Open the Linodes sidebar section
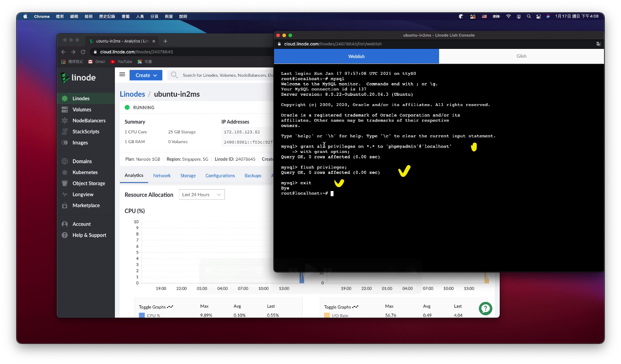The width and height of the screenshot is (621, 364). [x=86, y=99]
